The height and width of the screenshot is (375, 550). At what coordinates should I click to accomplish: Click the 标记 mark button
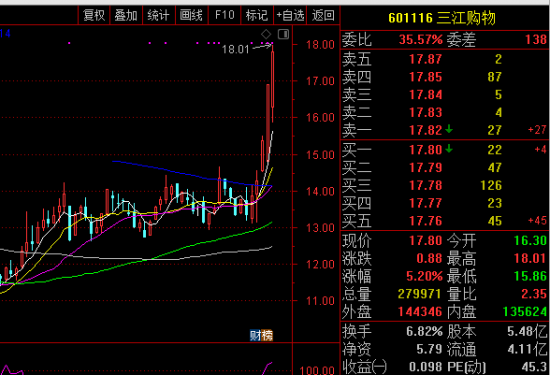click(257, 15)
